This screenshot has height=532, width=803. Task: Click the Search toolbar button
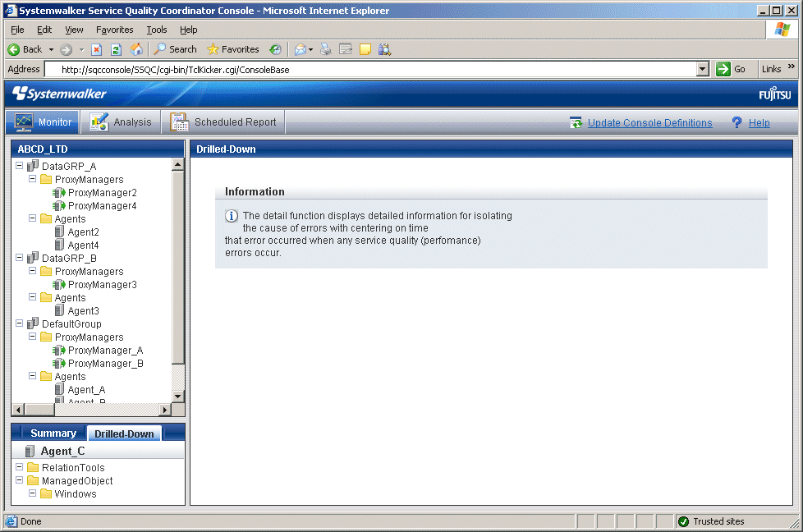(x=176, y=49)
